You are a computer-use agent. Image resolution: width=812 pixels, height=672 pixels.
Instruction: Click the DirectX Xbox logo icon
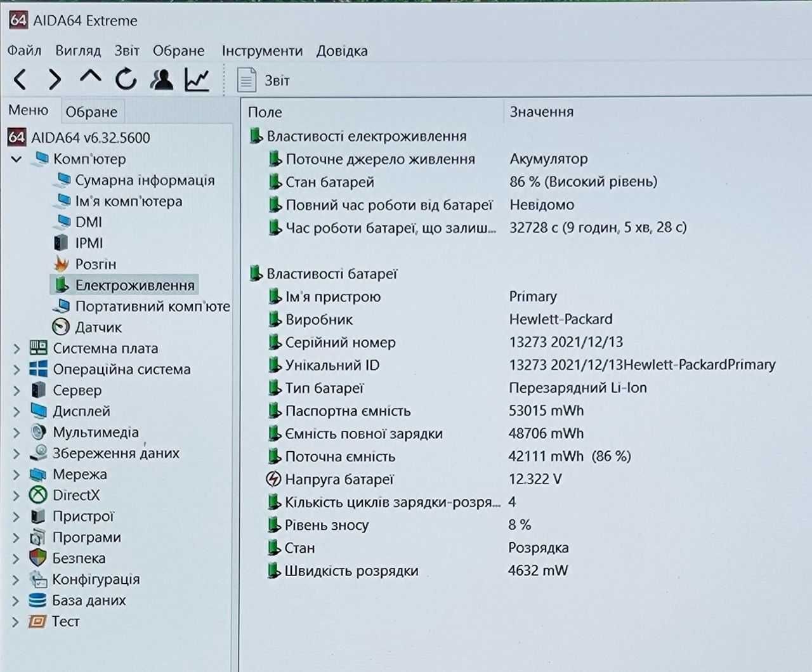coord(39,495)
